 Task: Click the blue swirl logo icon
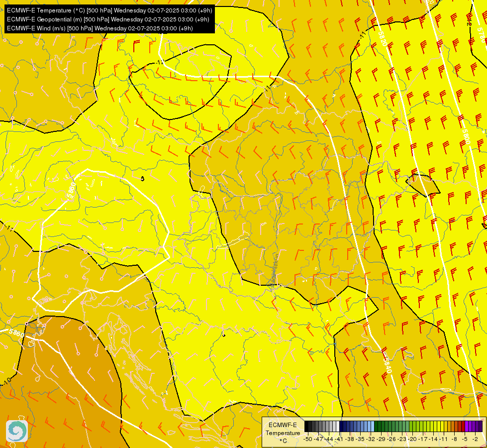(x=17, y=431)
